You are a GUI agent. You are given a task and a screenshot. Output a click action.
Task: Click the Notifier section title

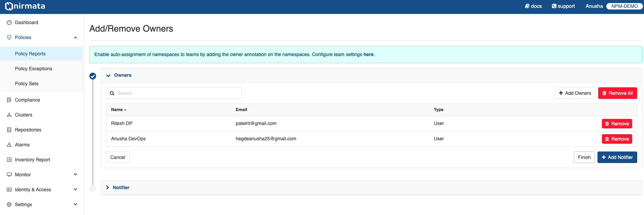121,187
